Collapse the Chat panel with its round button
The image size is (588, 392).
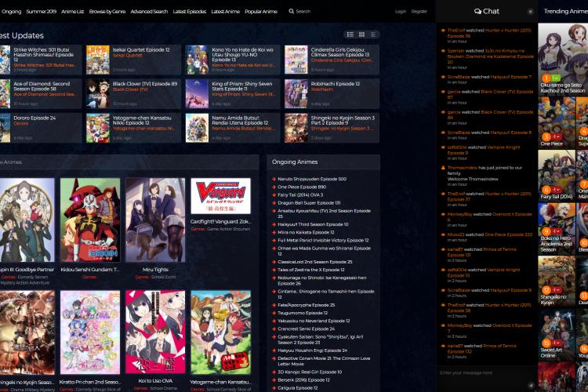pyautogui.click(x=530, y=12)
